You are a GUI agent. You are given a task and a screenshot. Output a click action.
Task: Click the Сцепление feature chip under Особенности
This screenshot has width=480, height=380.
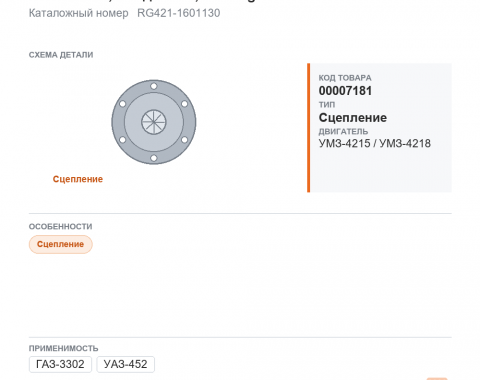coord(60,244)
